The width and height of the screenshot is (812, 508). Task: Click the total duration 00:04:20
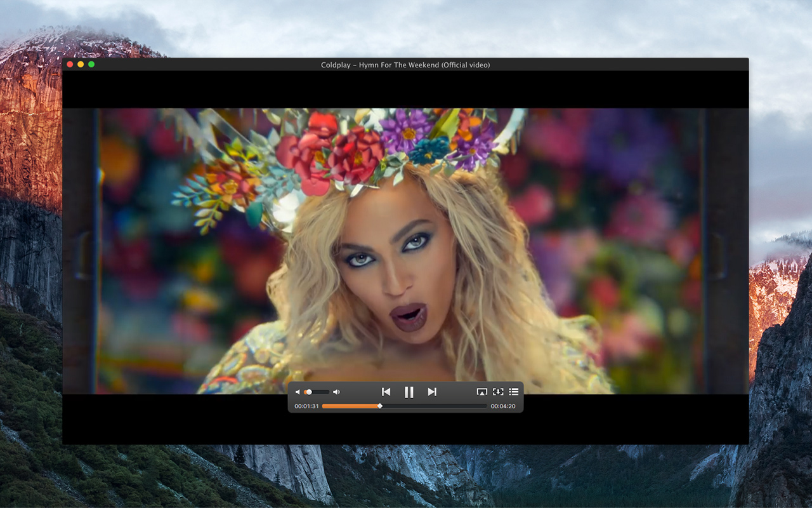503,406
